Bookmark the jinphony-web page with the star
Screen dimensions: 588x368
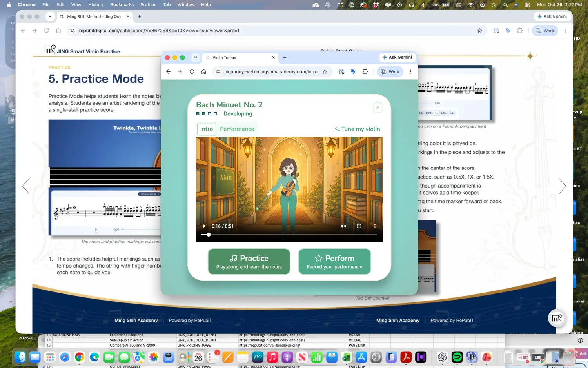pyautogui.click(x=325, y=72)
